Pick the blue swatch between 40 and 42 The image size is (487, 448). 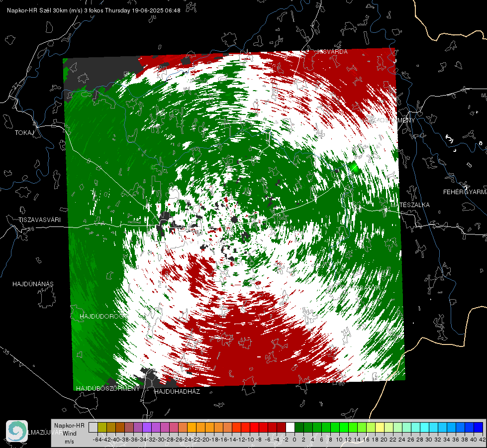click(479, 427)
